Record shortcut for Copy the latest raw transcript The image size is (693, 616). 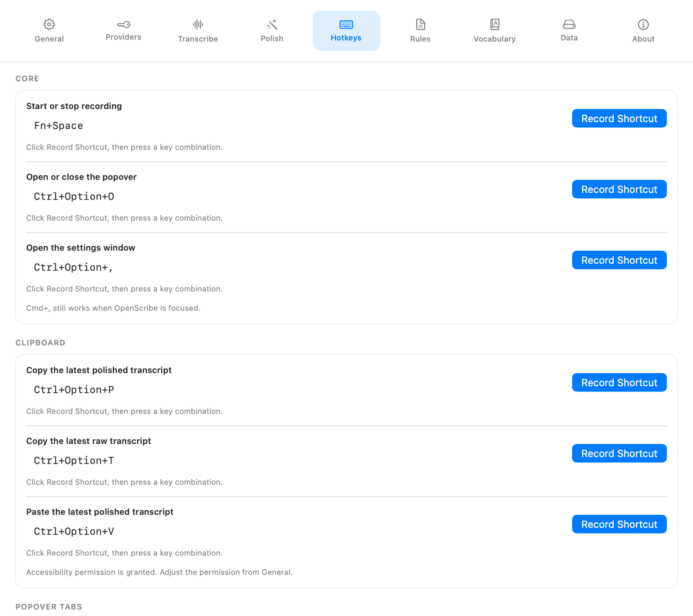[x=619, y=453]
